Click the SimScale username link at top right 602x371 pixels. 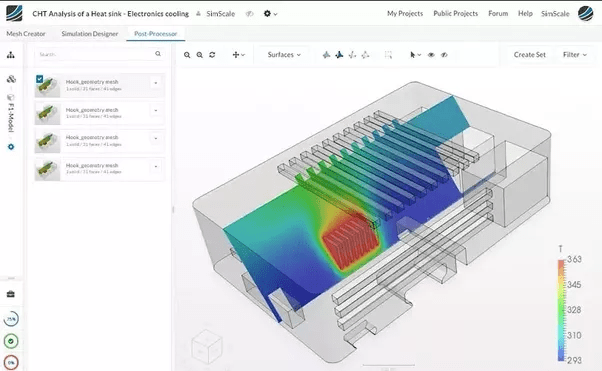[x=555, y=13]
